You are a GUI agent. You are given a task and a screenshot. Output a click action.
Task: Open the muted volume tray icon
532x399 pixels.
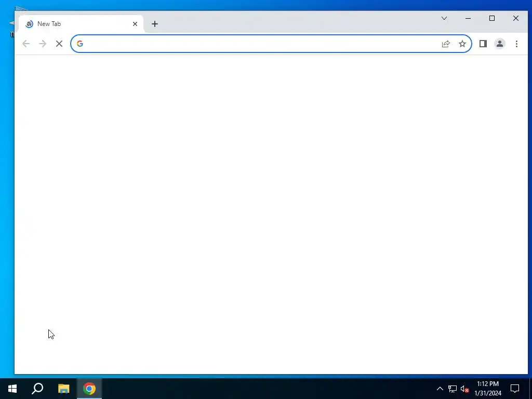[464, 389]
